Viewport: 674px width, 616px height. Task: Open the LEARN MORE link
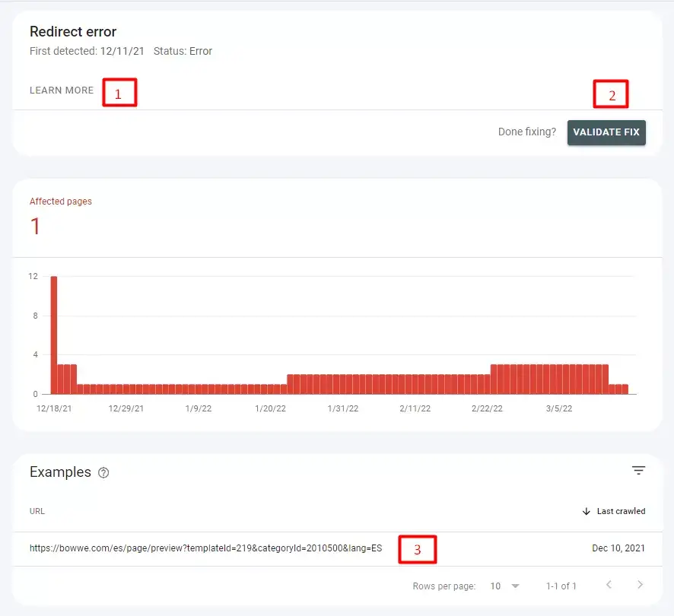62,90
